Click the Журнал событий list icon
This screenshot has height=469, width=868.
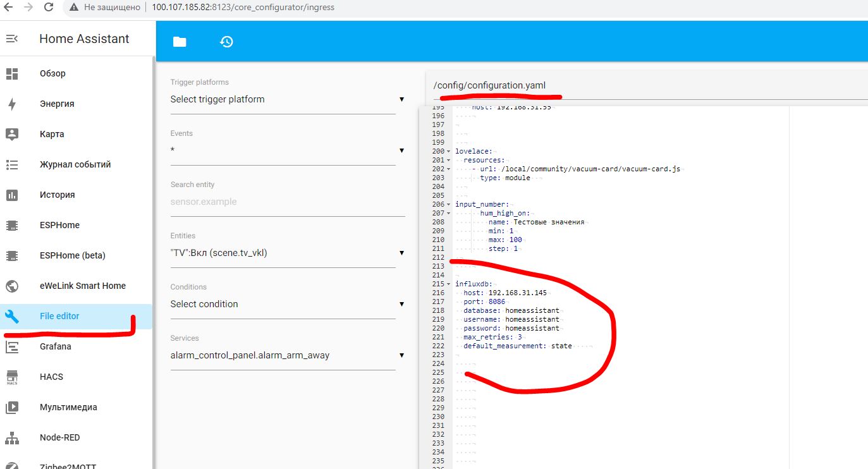pos(12,164)
